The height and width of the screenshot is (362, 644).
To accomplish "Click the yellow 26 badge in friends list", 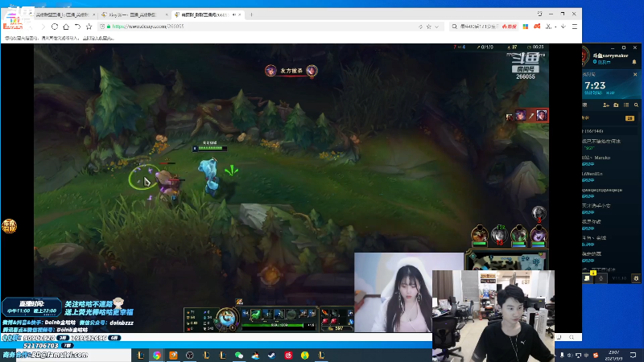I will tap(630, 118).
